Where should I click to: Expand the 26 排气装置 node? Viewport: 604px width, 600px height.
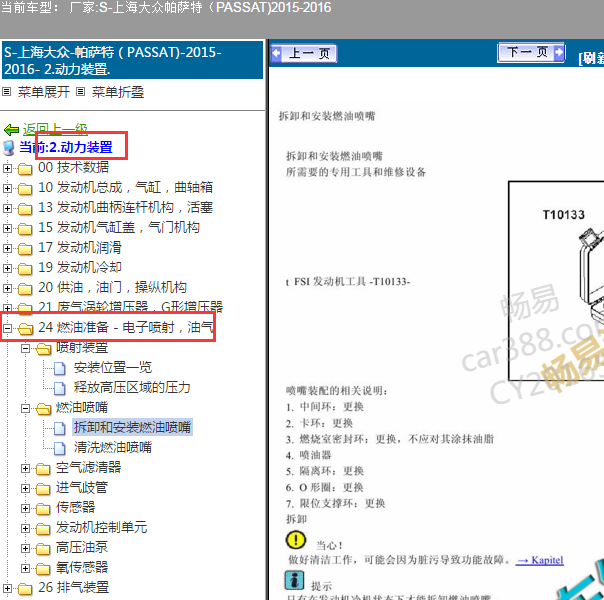click(x=7, y=589)
